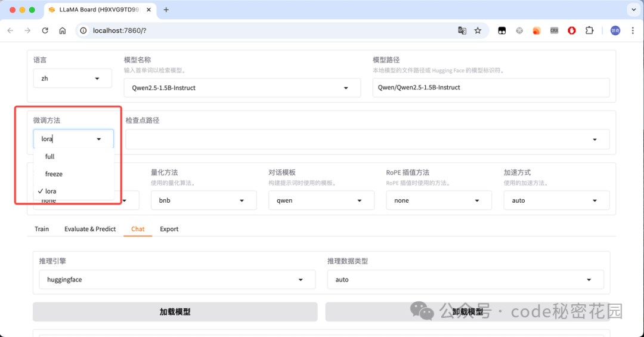The height and width of the screenshot is (337, 644).
Task: Click the 加载模型 button
Action: (x=175, y=312)
